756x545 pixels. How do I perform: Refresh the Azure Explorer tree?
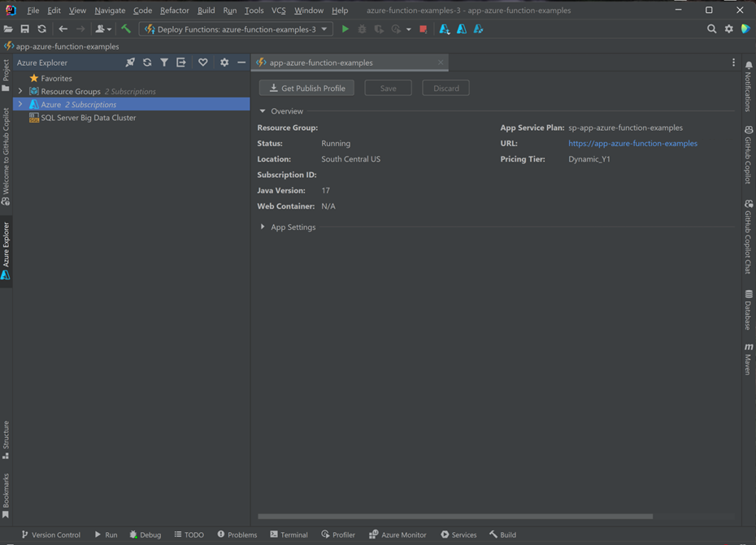147,62
